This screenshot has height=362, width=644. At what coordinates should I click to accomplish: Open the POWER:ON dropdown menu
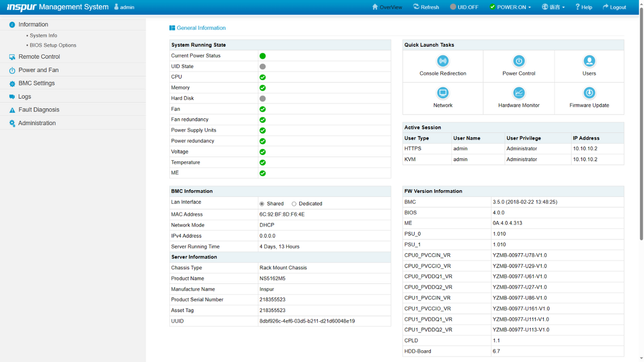tap(510, 7)
